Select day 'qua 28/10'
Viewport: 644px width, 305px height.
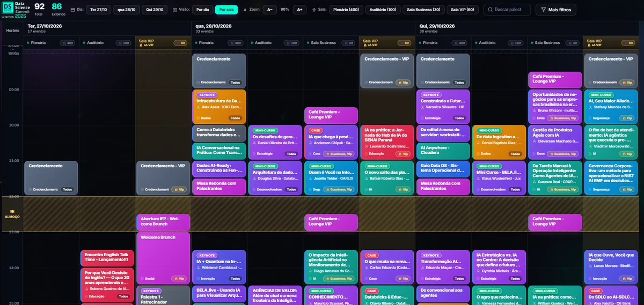127,10
